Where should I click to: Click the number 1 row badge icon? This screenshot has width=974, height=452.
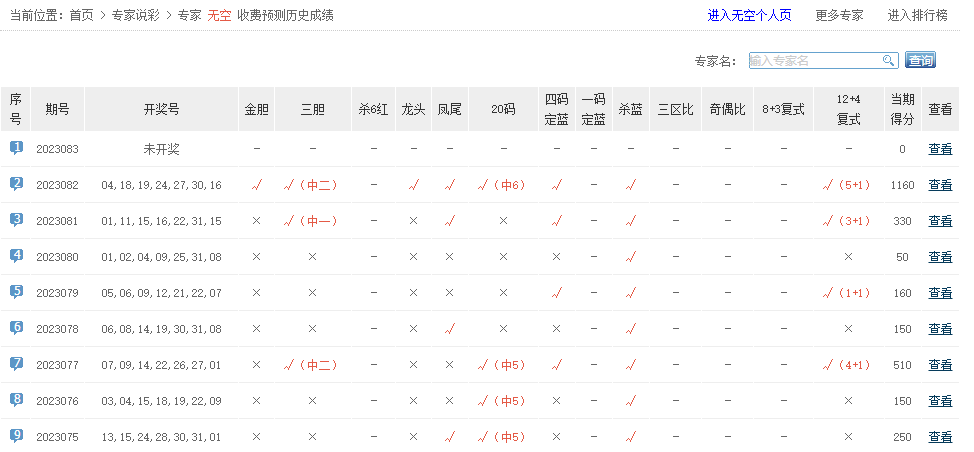pyautogui.click(x=16, y=148)
